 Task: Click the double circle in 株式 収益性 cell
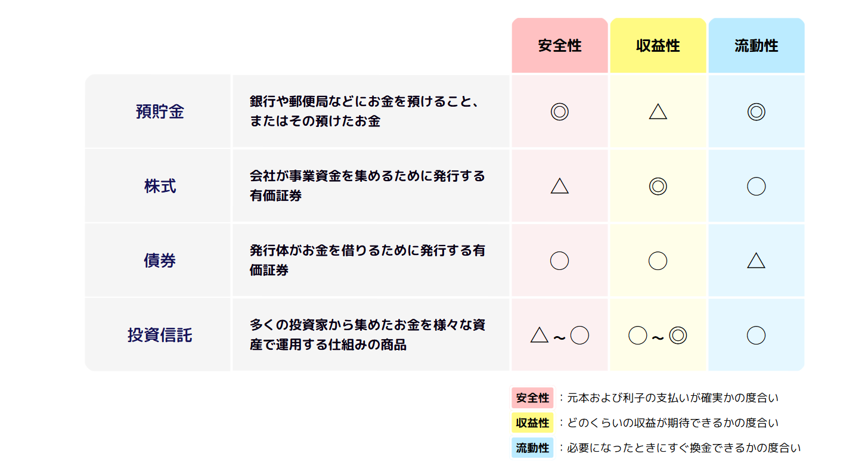(658, 186)
